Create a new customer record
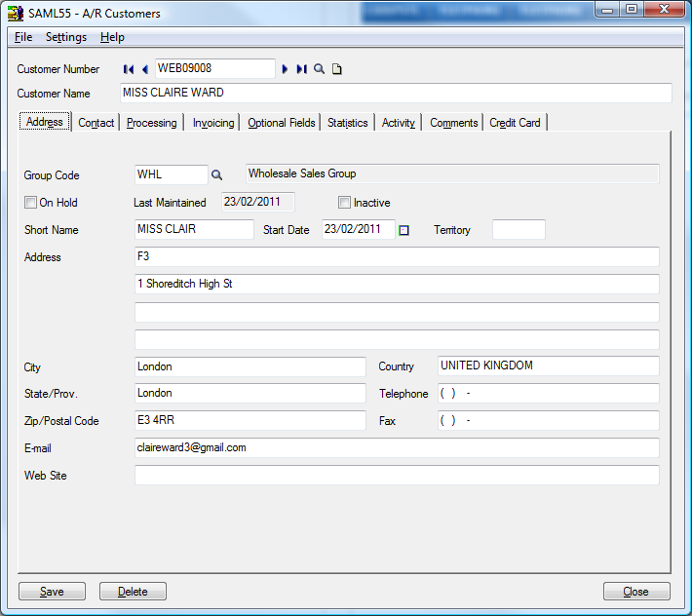This screenshot has height=616, width=692. click(x=337, y=69)
